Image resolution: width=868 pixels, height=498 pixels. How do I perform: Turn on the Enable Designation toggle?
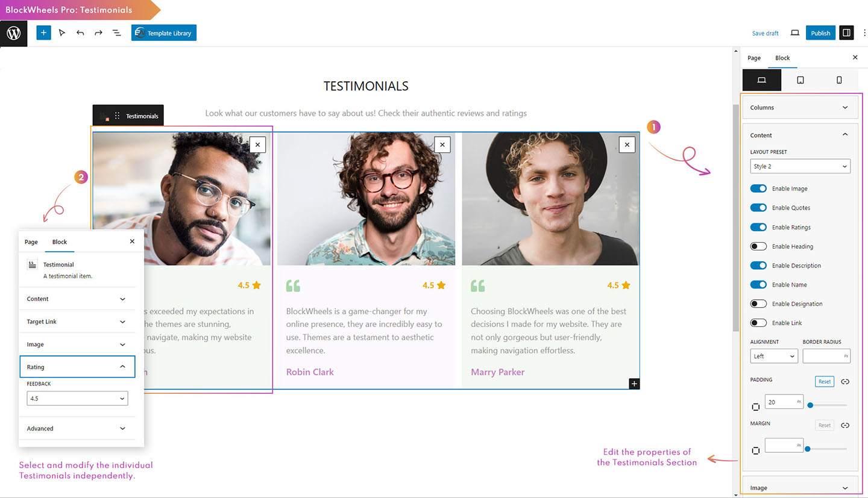point(758,304)
